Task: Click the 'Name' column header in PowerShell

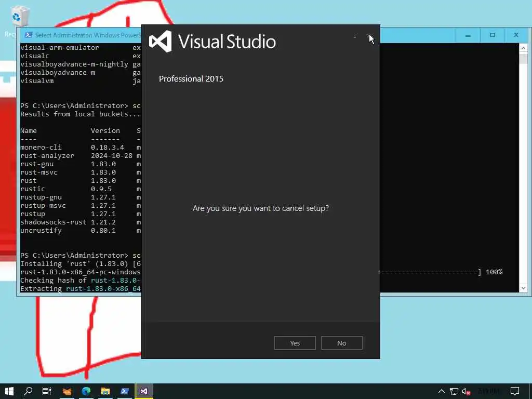Action: tap(29, 130)
